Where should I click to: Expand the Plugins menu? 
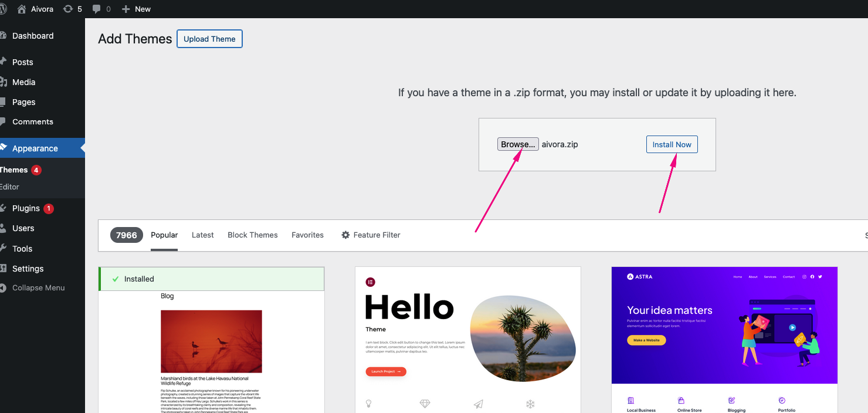click(x=26, y=208)
